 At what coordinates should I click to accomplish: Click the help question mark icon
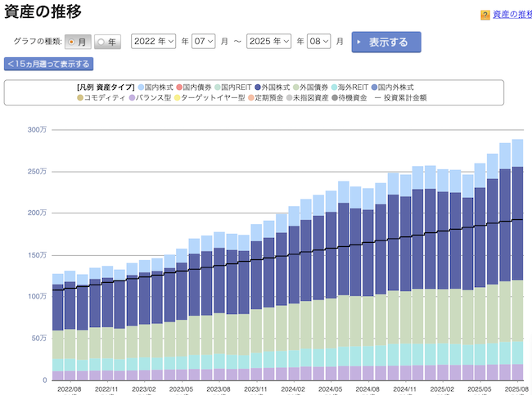point(485,15)
